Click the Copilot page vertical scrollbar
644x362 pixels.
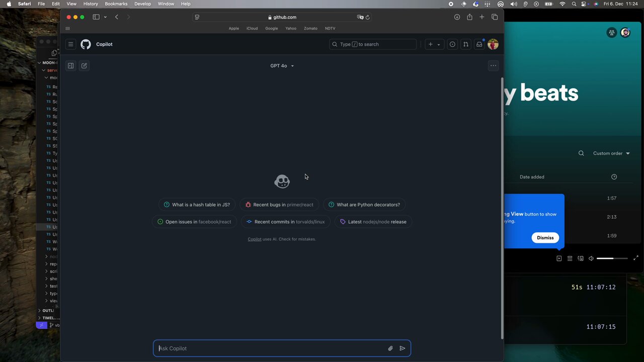click(x=502, y=208)
